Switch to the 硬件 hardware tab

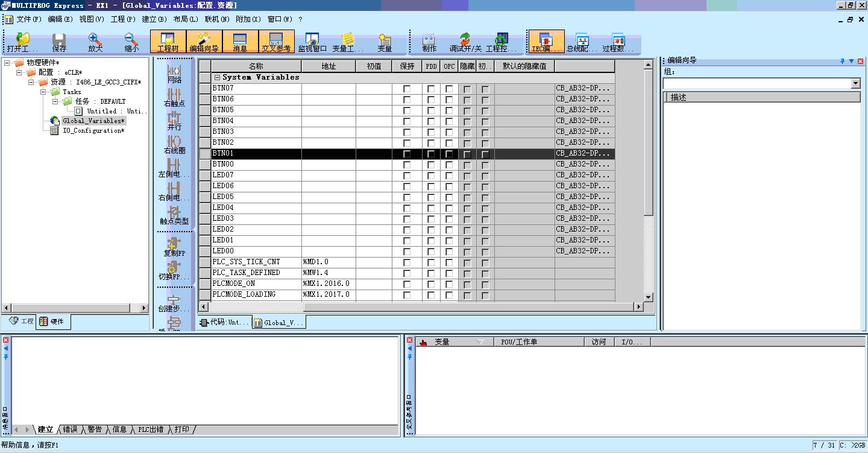point(54,322)
